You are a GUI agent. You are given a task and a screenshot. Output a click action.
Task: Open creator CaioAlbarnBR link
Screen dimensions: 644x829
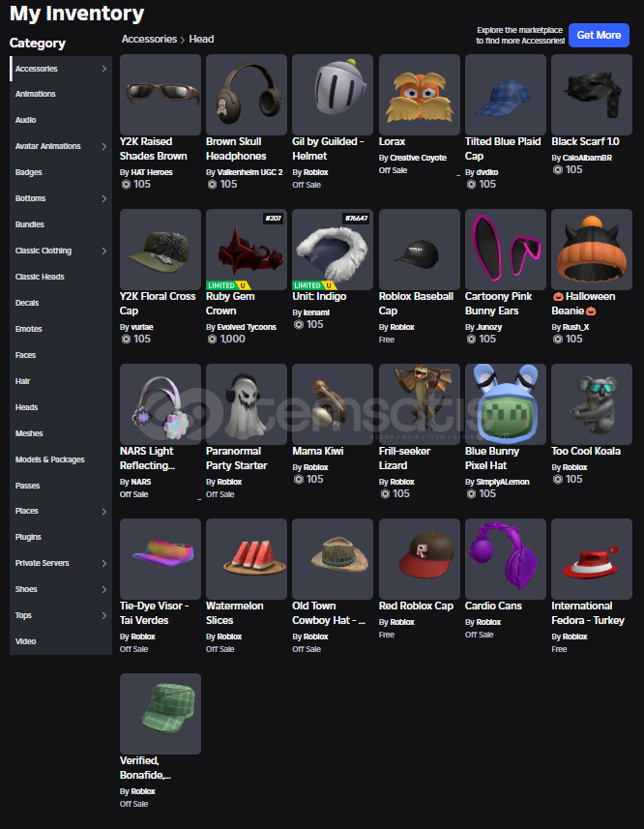coord(587,158)
